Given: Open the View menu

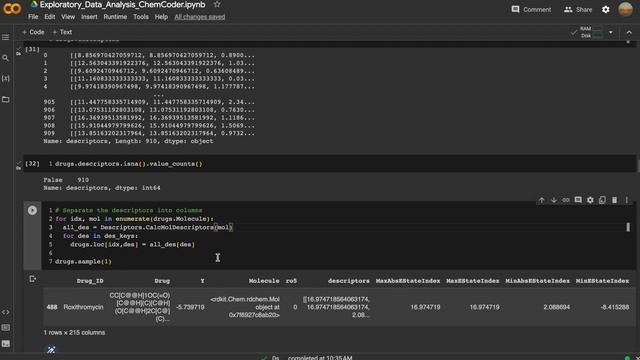Looking at the screenshot, I should coord(68,17).
